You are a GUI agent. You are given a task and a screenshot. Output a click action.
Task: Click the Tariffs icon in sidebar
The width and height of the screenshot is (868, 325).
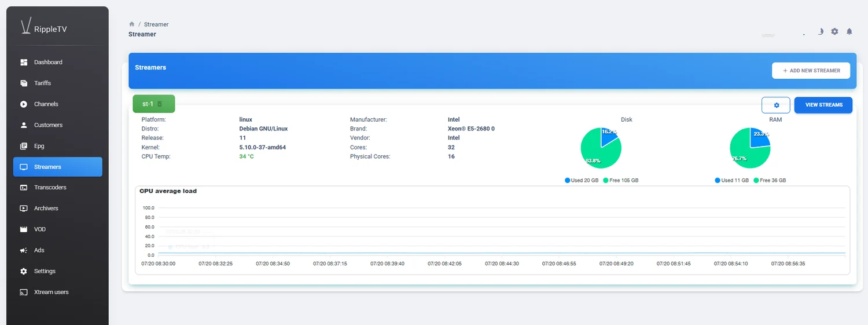tap(24, 83)
